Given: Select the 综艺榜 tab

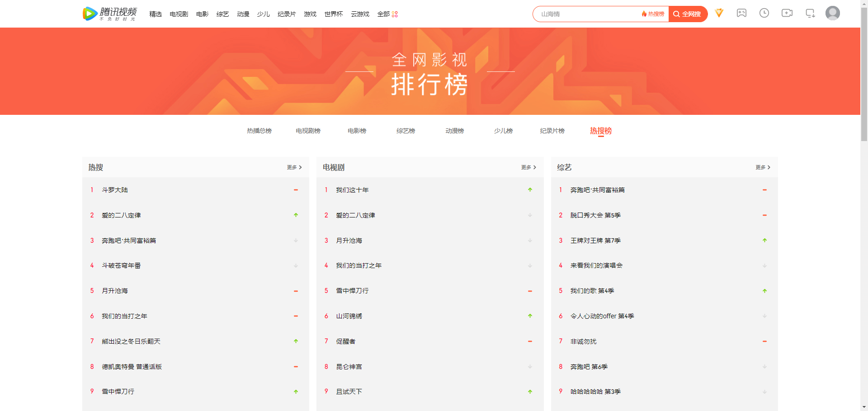Looking at the screenshot, I should coord(406,131).
